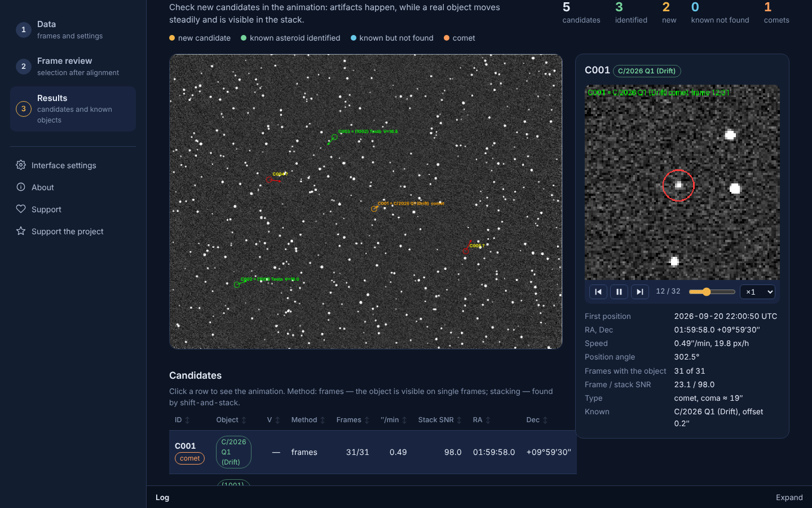Step to the next animation frame

click(639, 292)
